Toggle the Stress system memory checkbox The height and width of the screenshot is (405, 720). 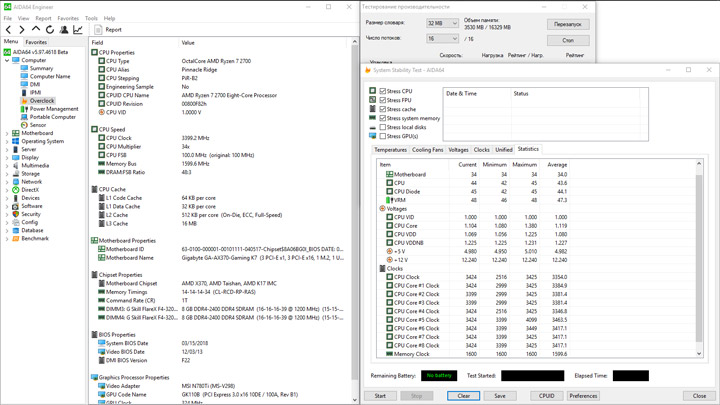382,118
